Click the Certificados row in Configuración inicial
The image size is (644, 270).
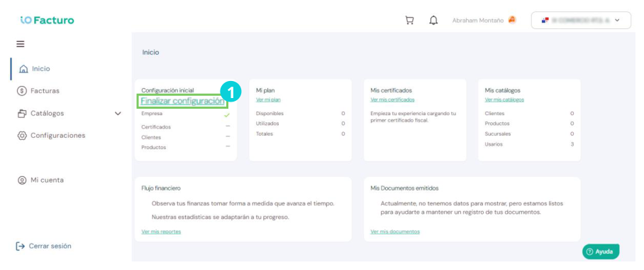click(186, 126)
